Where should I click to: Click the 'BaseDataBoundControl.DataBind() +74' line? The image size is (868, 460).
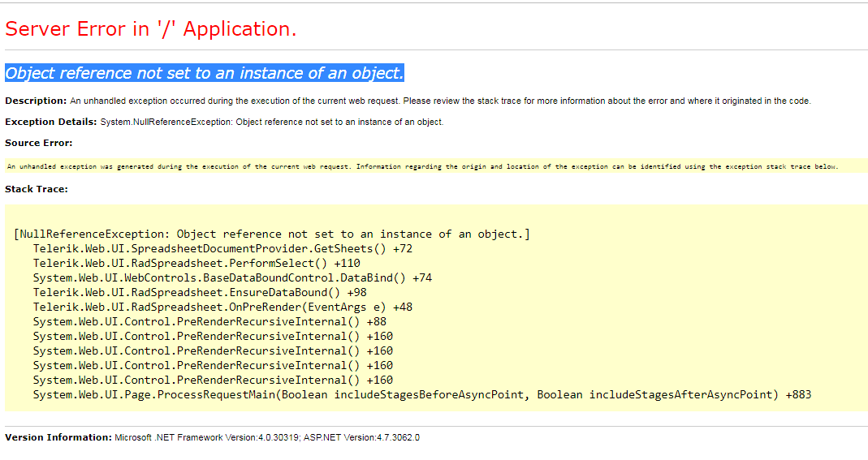coord(232,277)
